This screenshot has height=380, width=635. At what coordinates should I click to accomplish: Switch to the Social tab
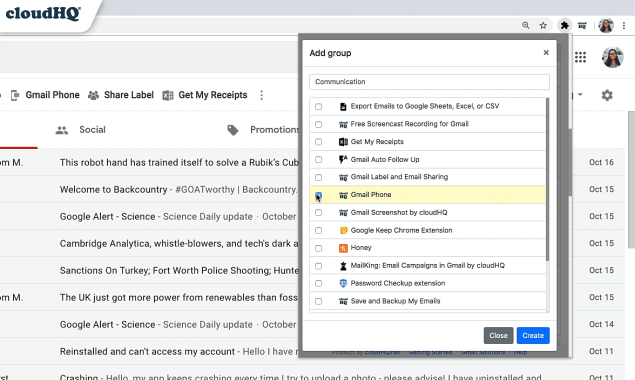(x=81, y=130)
